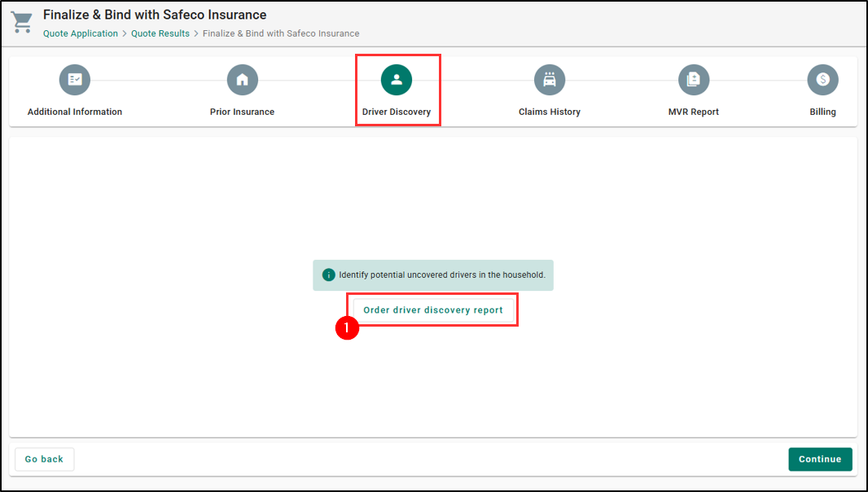Click the last breadcrumb 'Finalize & Bind with Safeco Insurance'
The image size is (868, 492).
[281, 33]
